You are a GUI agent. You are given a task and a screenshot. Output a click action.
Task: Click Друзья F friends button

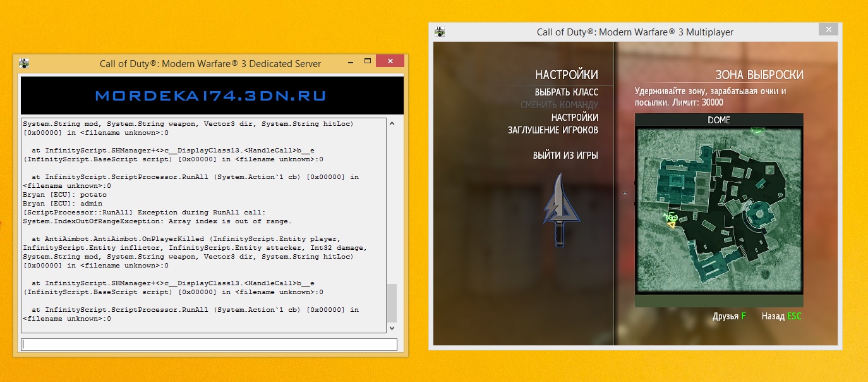click(729, 316)
